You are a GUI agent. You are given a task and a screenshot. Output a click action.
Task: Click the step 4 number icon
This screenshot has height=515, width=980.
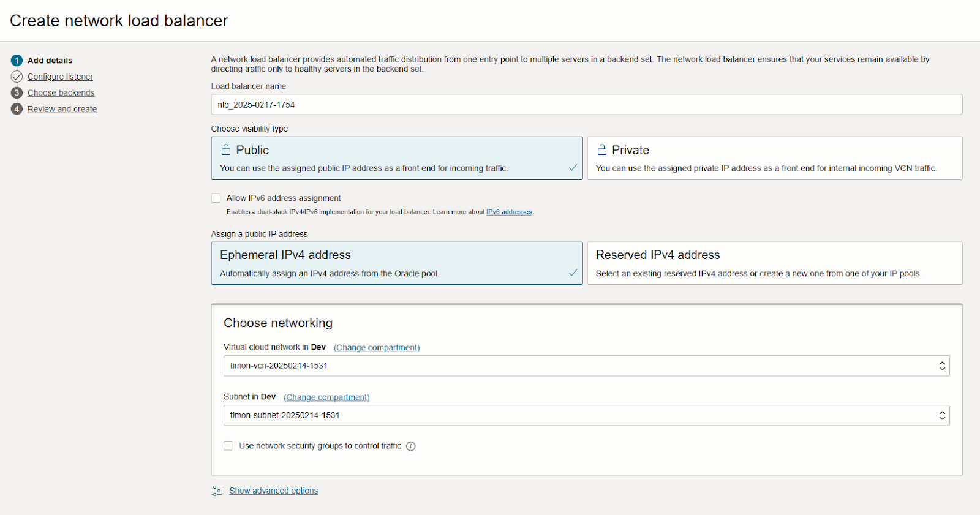pos(17,109)
